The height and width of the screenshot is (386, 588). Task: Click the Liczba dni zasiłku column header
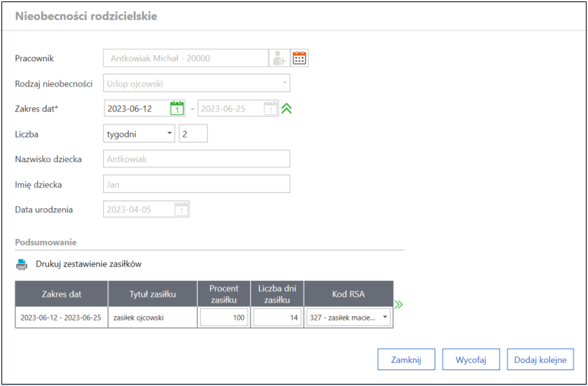click(x=277, y=294)
